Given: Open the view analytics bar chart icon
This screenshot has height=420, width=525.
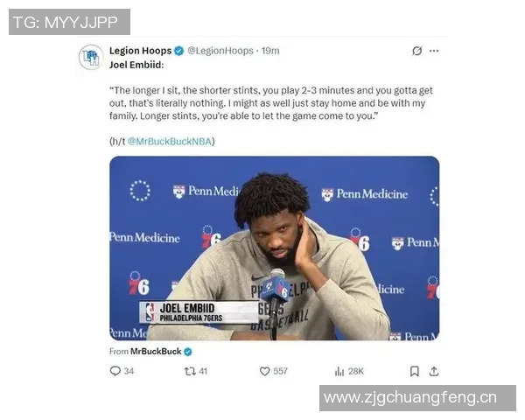Looking at the screenshot, I should [339, 371].
